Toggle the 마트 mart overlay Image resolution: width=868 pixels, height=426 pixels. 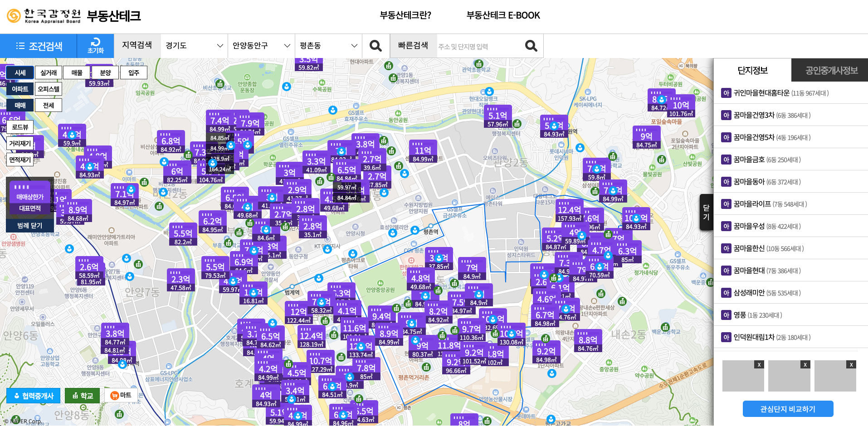[x=121, y=395]
